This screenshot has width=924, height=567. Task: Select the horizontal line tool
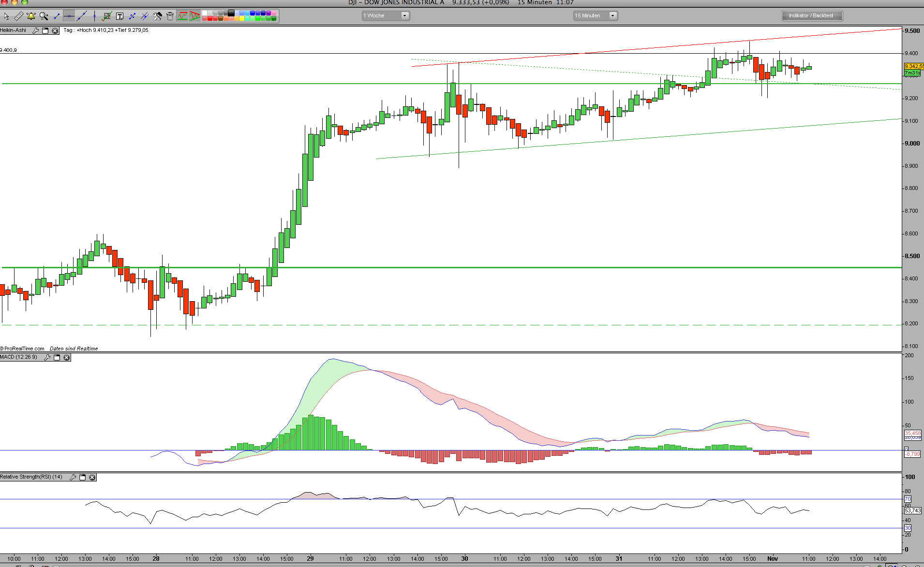pos(69,16)
